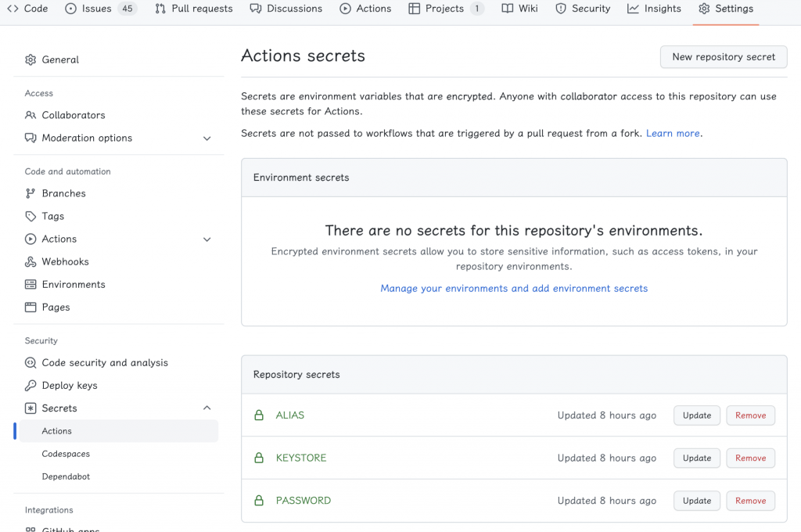Expand the Moderation options chevron

pos(207,138)
